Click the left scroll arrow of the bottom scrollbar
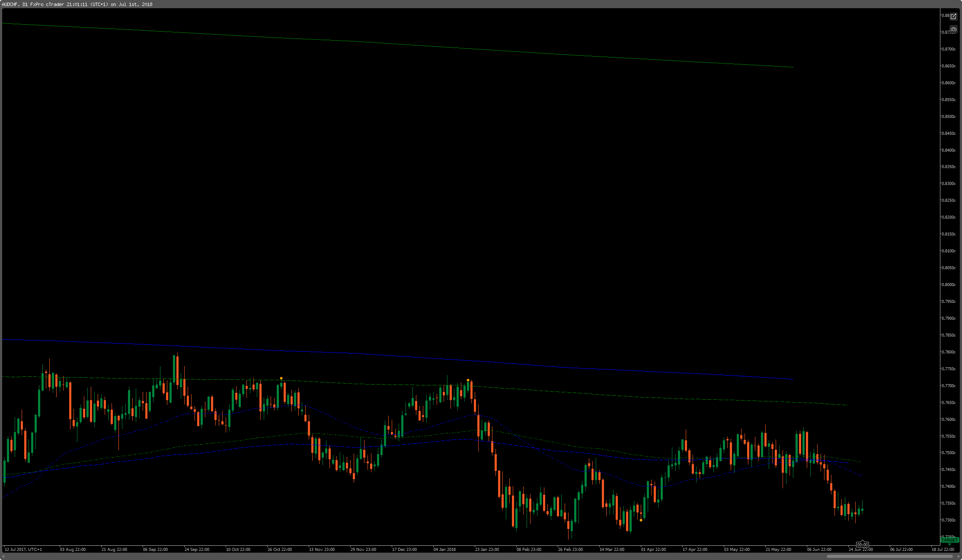The width and height of the screenshot is (962, 560). [3, 556]
